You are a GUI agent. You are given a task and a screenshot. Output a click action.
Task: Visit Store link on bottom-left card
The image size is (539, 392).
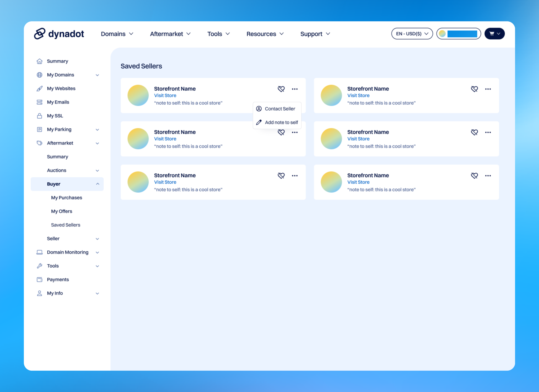point(165,182)
